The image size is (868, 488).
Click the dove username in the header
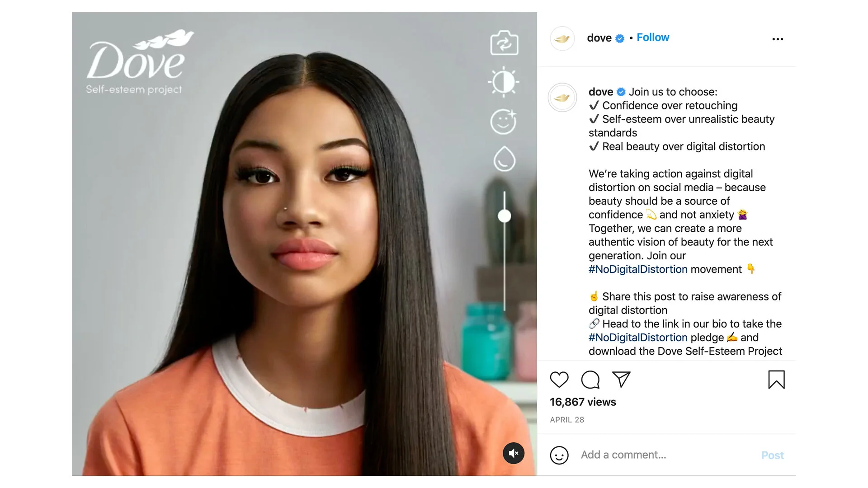[599, 38]
